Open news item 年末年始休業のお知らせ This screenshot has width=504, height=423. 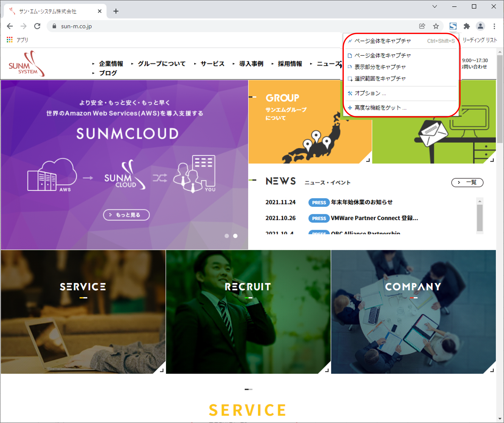362,202
